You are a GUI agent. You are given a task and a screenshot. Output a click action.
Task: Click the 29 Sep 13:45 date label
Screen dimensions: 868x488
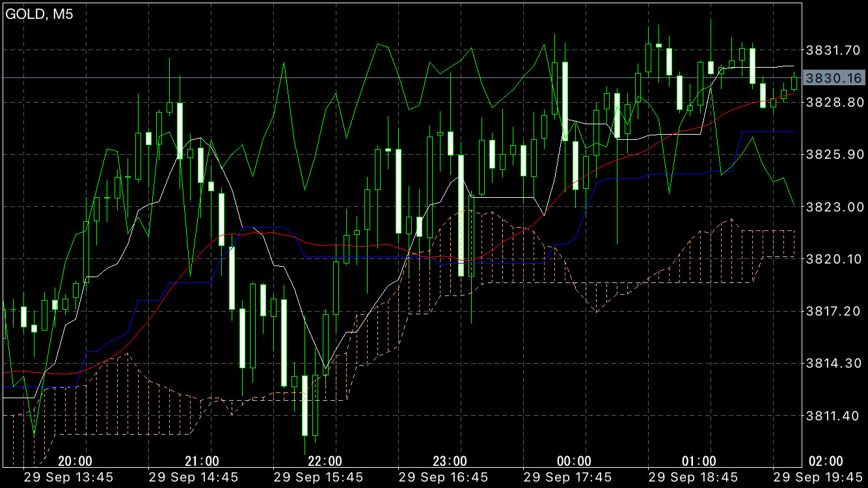tap(68, 477)
